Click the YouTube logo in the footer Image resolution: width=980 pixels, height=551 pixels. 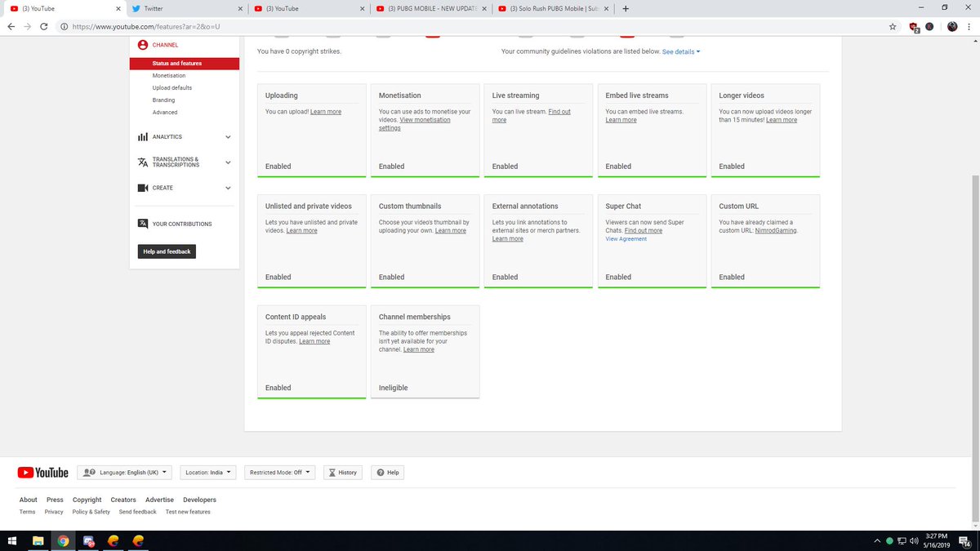pos(42,472)
